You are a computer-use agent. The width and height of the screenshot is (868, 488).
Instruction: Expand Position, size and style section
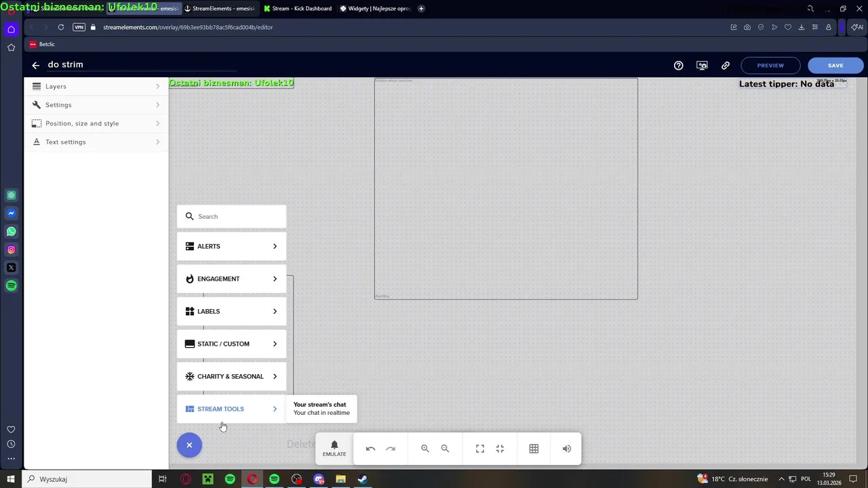[x=96, y=123]
